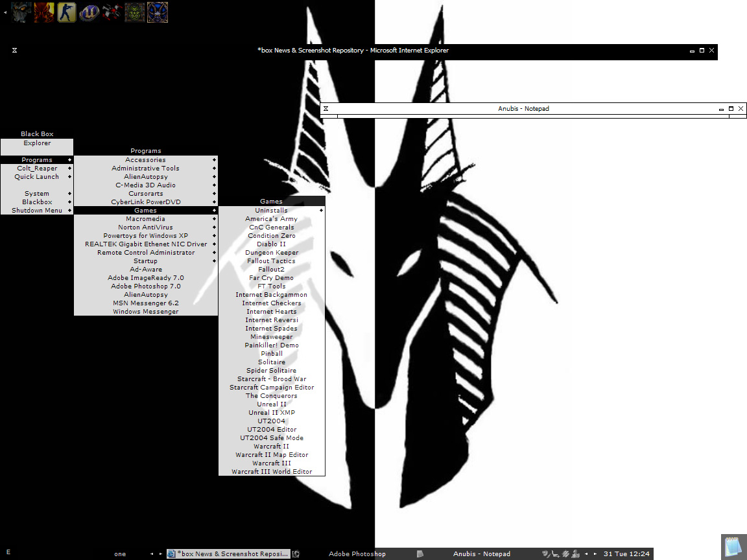Launch the StarCraft marine icon in top bar
Screen dimensions: 747x560
pyautogui.click(x=21, y=12)
